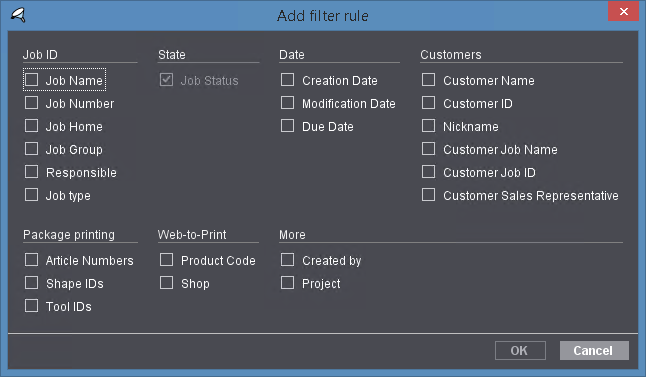This screenshot has height=377, width=646.
Task: Check the Job type option
Action: (x=32, y=195)
